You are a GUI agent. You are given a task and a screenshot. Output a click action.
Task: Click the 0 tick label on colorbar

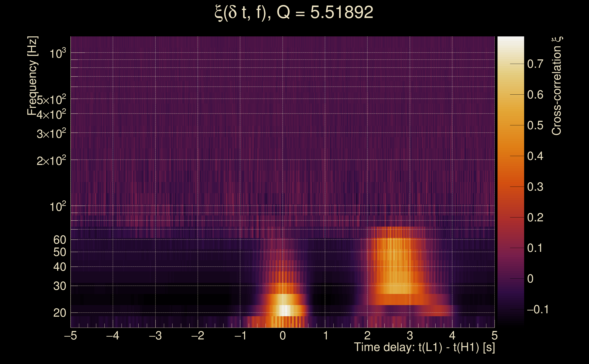pos(530,279)
